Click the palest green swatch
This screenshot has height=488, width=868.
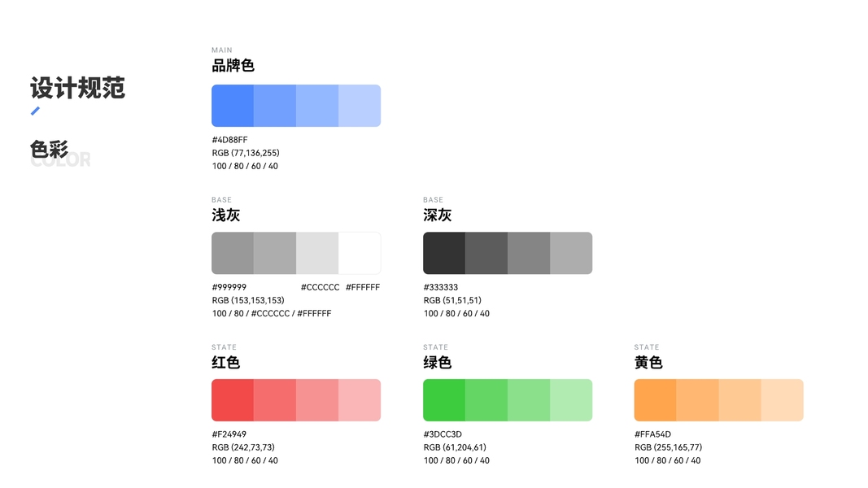pyautogui.click(x=571, y=400)
